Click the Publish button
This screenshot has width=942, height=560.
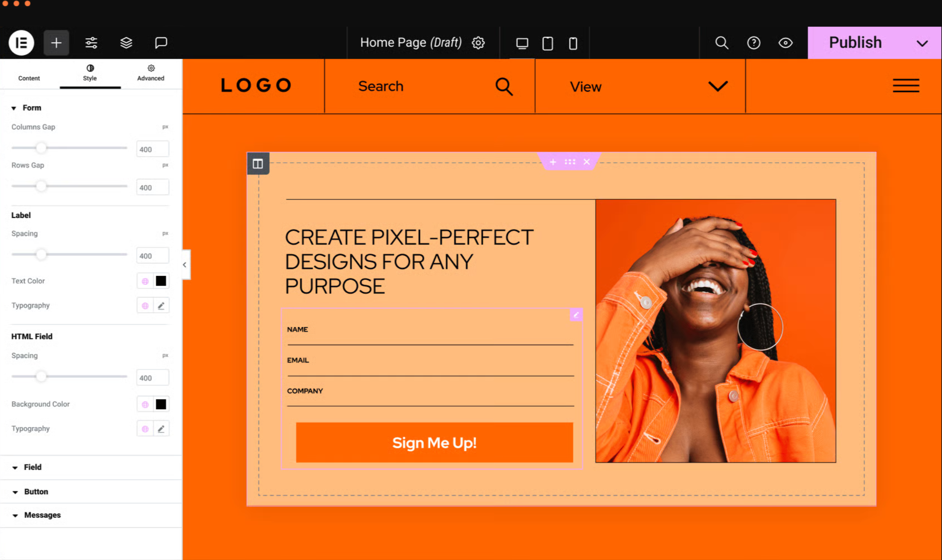point(855,43)
